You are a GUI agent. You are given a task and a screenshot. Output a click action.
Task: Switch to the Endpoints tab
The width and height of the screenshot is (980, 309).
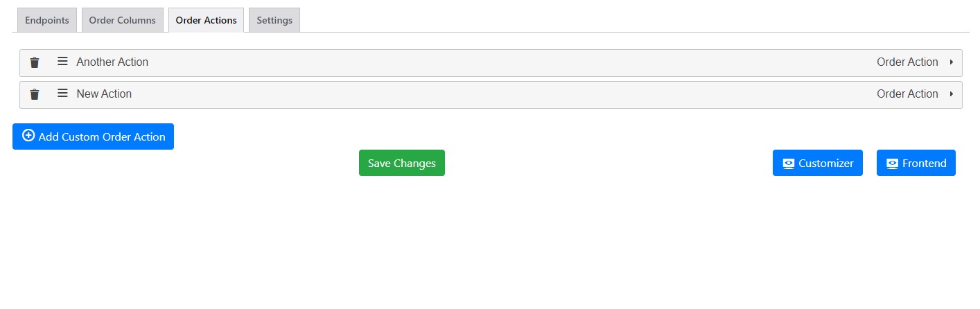47,20
